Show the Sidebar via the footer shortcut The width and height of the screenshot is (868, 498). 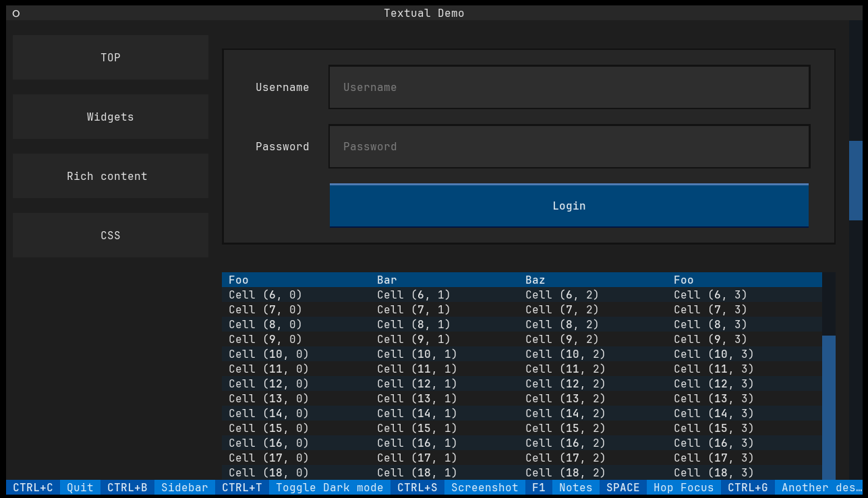[184, 487]
